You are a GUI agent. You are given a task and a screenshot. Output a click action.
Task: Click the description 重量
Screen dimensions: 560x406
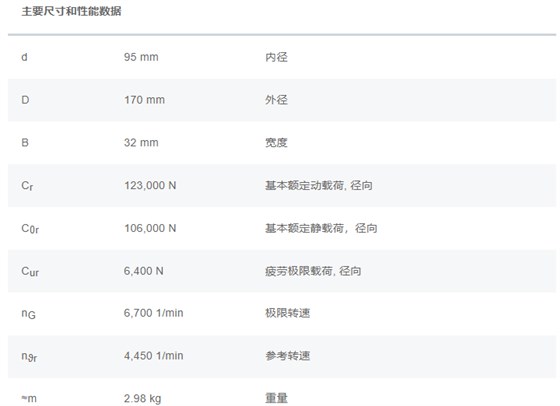click(276, 398)
